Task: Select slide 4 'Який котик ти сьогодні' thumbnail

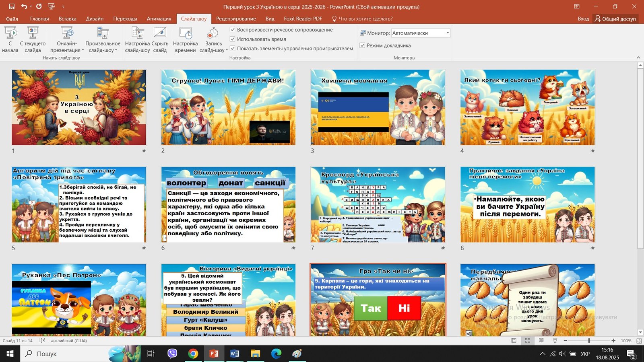Action: [528, 107]
